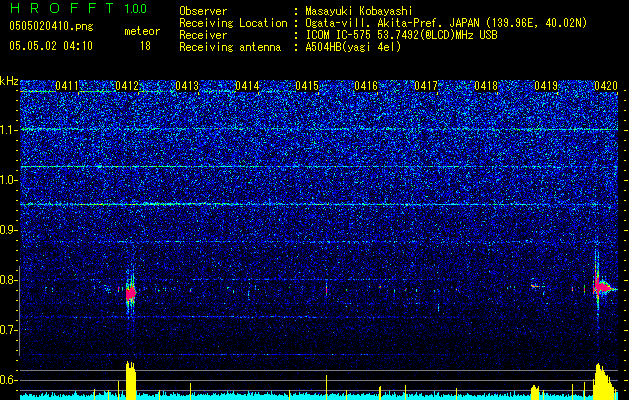Select the filename 0505020410.png
Image resolution: width=629 pixels, height=400 pixels.
pyautogui.click(x=51, y=27)
